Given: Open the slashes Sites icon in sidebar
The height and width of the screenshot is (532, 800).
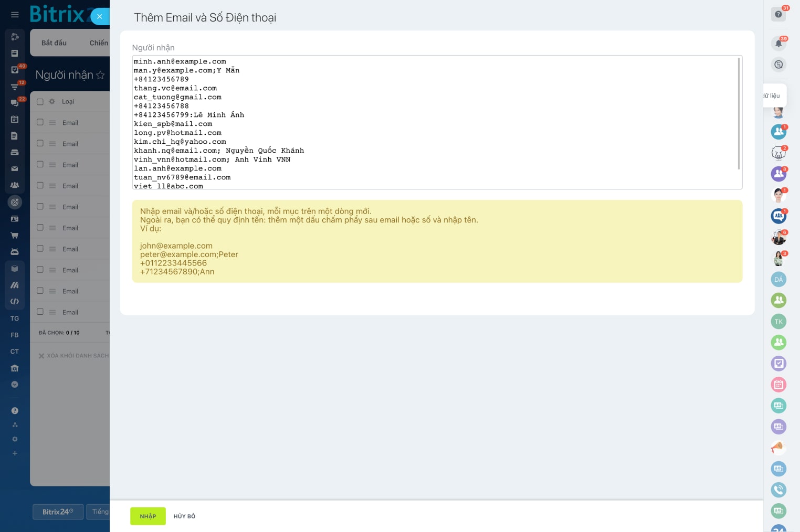Looking at the screenshot, I should pos(15,285).
